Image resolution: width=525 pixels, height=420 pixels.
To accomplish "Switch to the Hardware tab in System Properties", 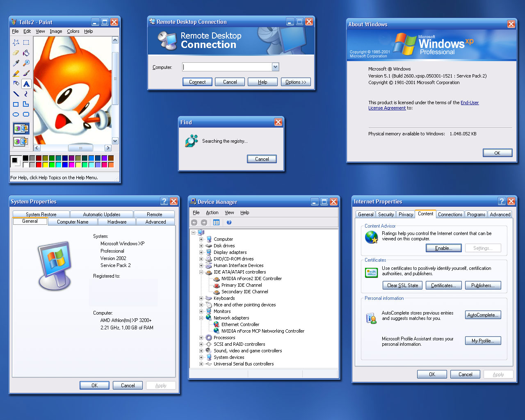I will pyautogui.click(x=116, y=221).
